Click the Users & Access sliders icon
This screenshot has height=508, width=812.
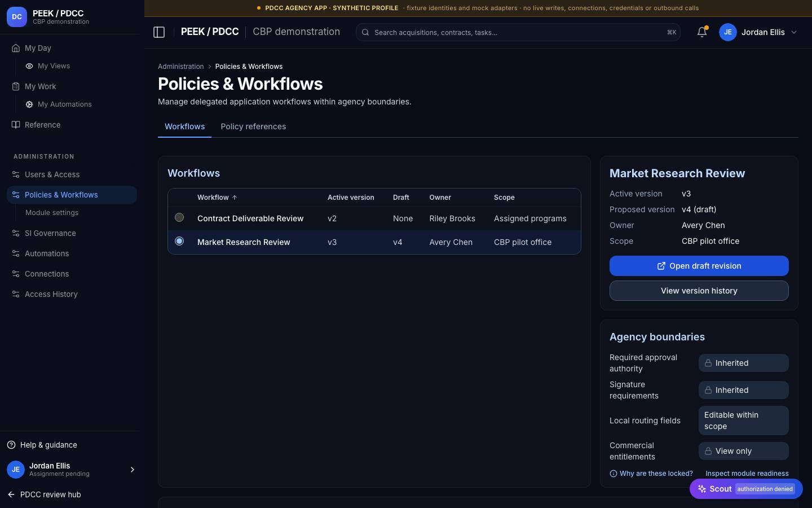16,174
